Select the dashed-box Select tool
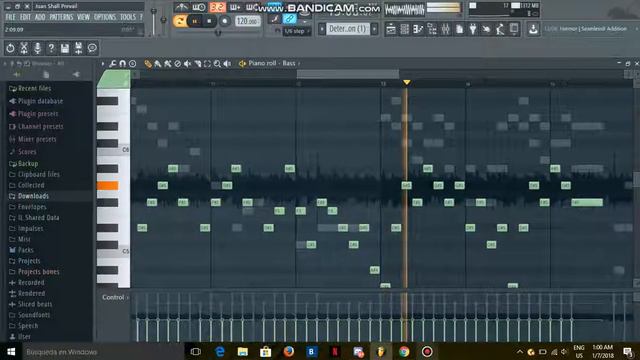This screenshot has width=640, height=360. coord(207,64)
